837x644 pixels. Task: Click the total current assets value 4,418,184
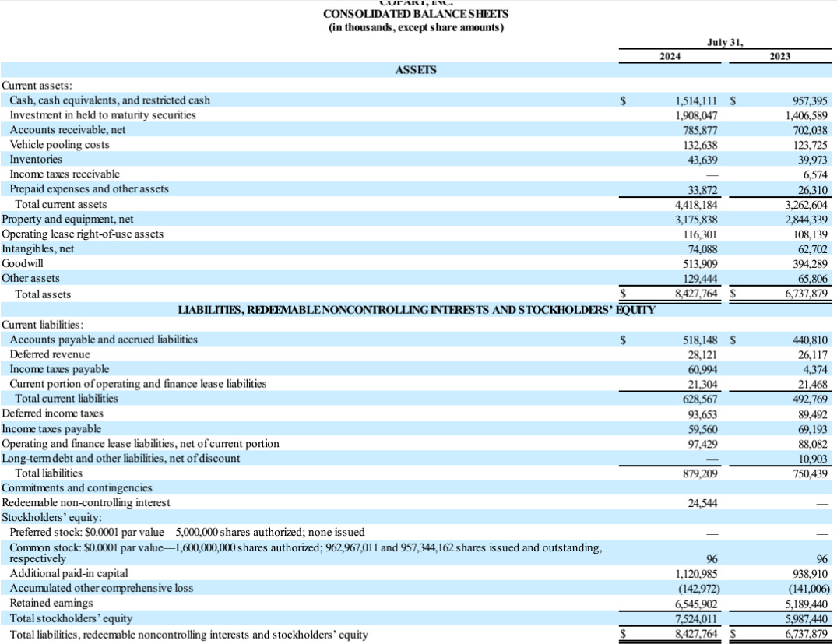(x=696, y=205)
